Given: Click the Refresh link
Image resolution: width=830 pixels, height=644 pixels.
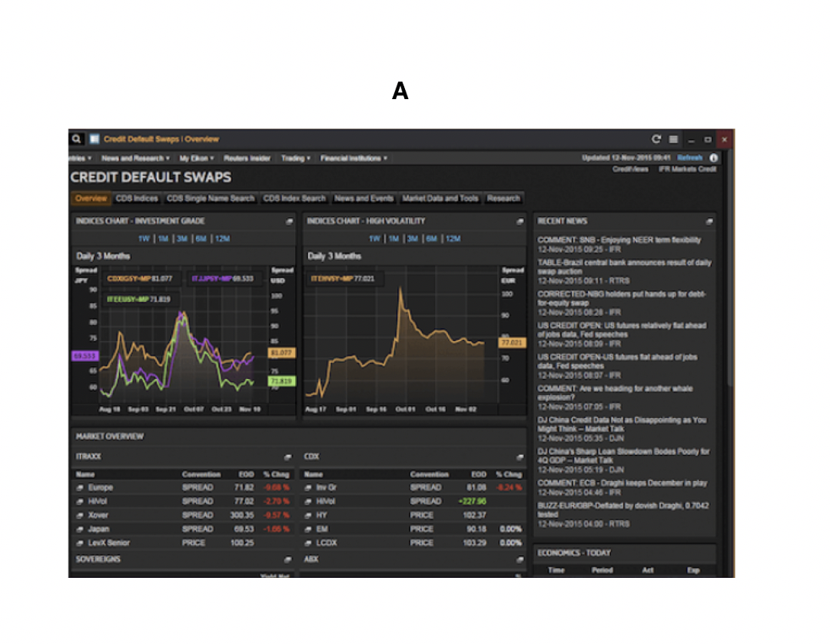Looking at the screenshot, I should coord(689,158).
